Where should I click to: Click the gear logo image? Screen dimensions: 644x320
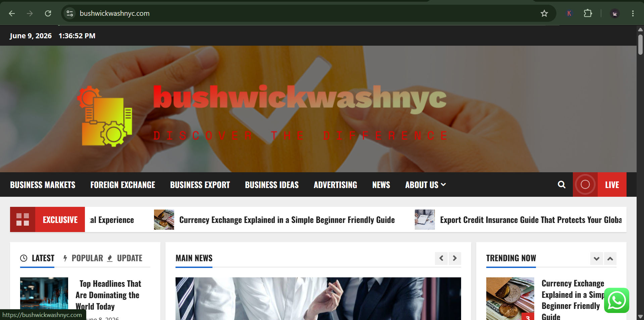point(105,116)
